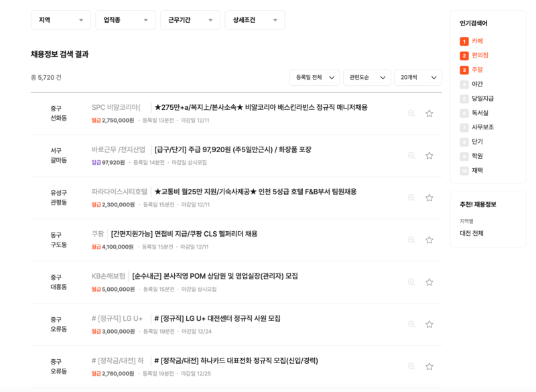Bookmark the 쿠팡 CLS 헬퍼리더 listing with the star
The width and height of the screenshot is (536, 392).
pyautogui.click(x=429, y=239)
